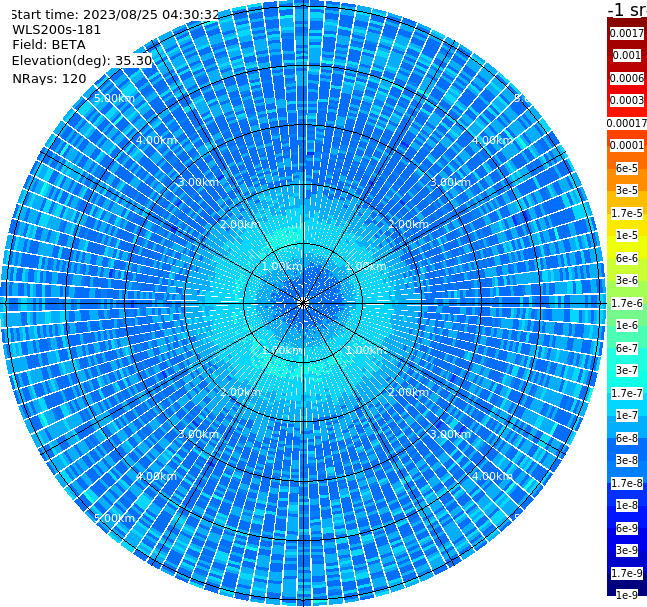Select the 0.0003 red colorbar level
This screenshot has width=647, height=607.
(x=627, y=100)
